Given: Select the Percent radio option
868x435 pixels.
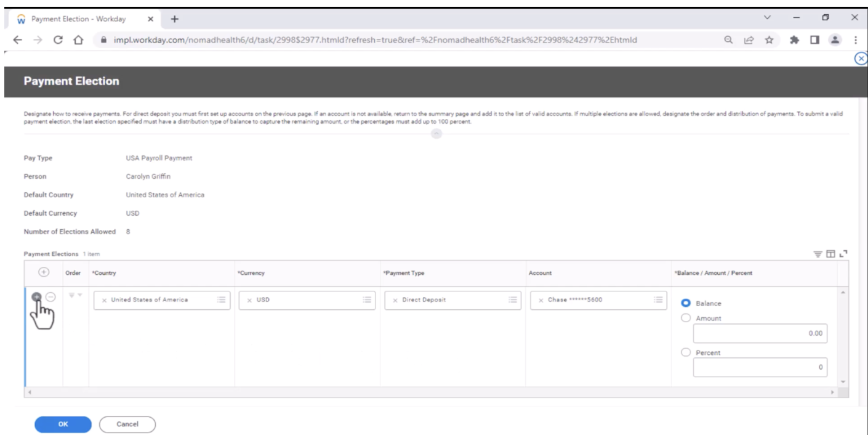Looking at the screenshot, I should 685,353.
